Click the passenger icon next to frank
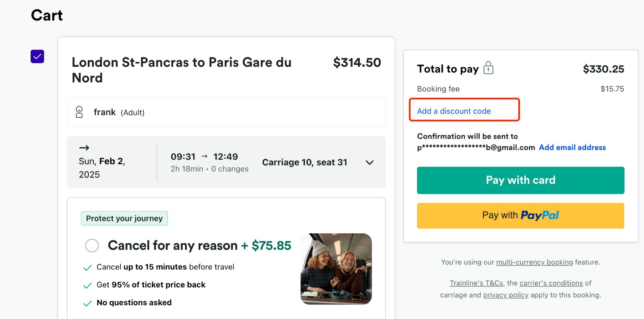 (x=79, y=112)
